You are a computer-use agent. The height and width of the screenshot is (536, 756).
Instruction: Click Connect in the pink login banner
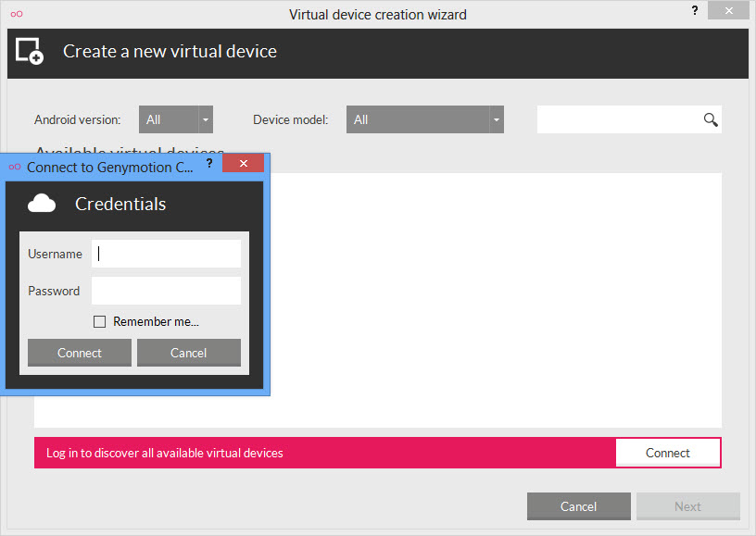[668, 453]
